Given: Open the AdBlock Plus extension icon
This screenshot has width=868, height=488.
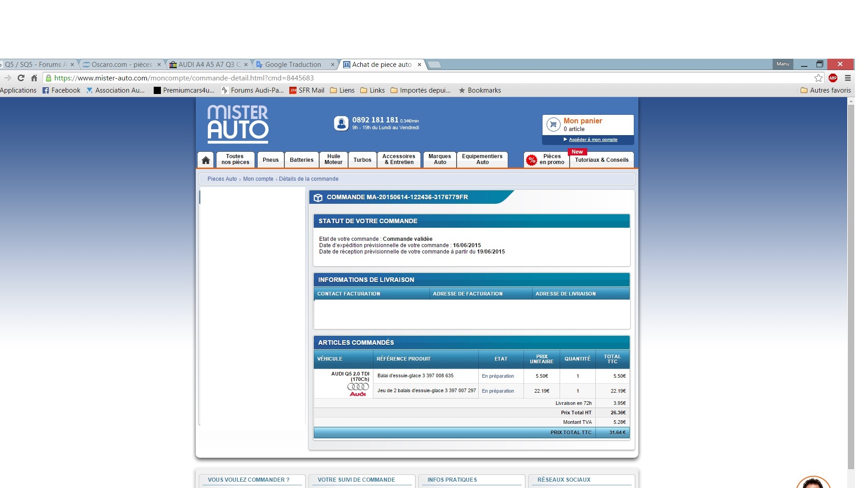Looking at the screenshot, I should (x=833, y=78).
